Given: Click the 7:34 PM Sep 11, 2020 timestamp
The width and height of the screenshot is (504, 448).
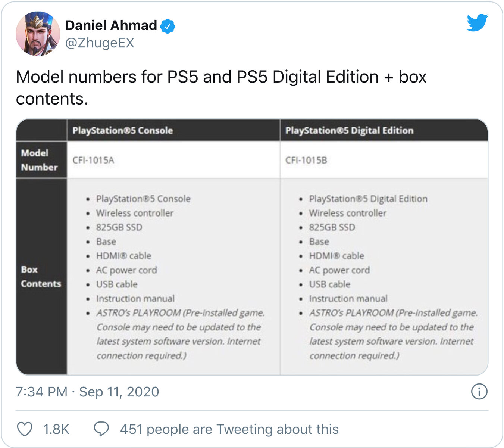Looking at the screenshot, I should [x=87, y=392].
